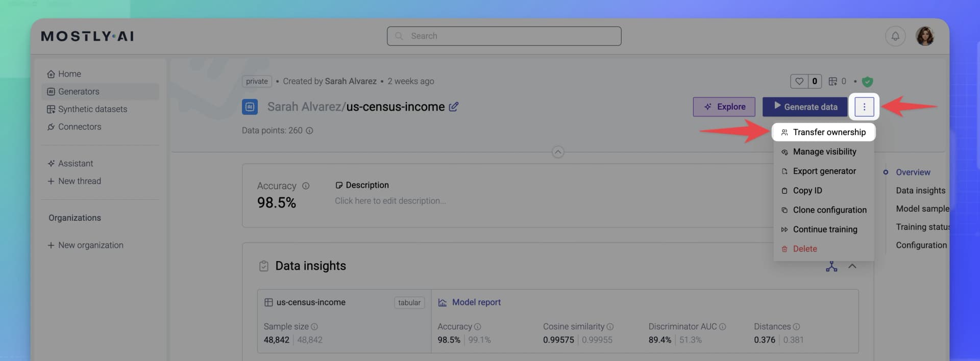Click the Accuracy info icon in summary card
The image size is (980, 361).
click(306, 186)
